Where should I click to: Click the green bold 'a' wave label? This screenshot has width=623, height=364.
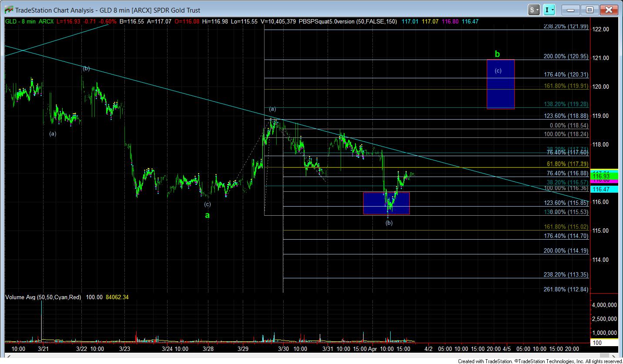[208, 215]
